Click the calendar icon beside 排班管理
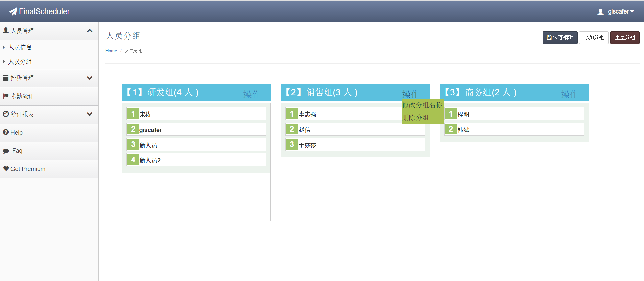Image resolution: width=644 pixels, height=281 pixels. pos(6,78)
